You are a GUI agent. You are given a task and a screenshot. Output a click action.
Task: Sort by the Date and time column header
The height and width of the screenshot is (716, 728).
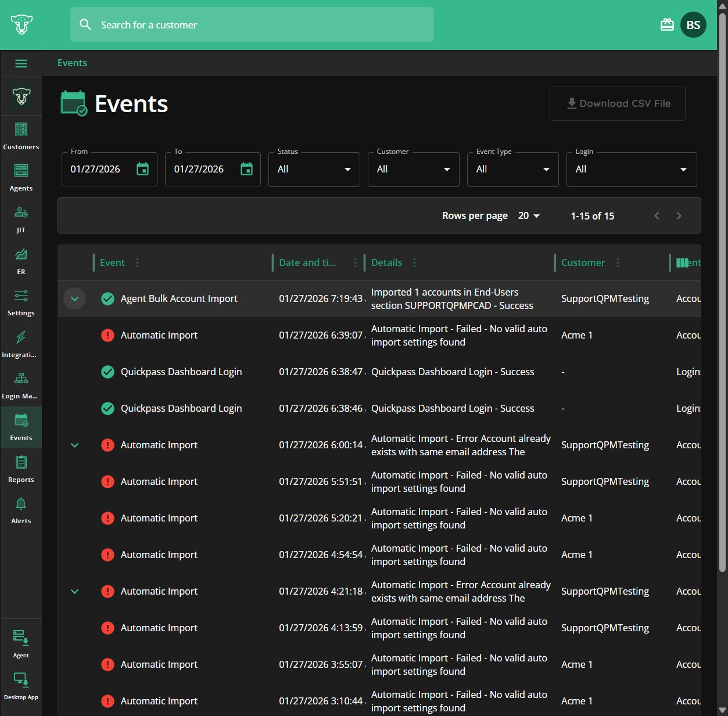(307, 262)
